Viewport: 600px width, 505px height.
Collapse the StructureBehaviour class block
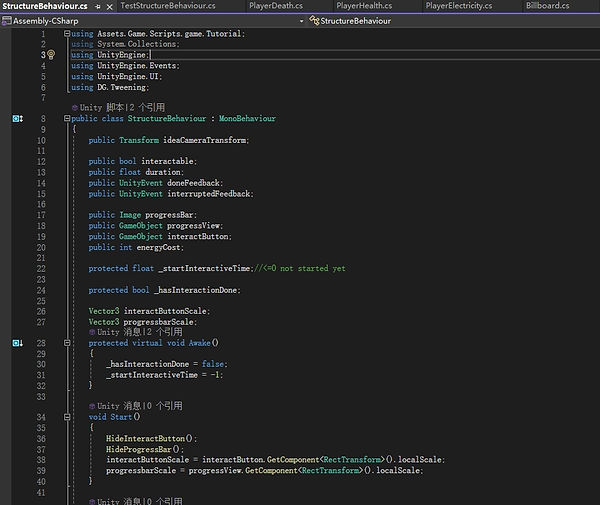tap(67, 118)
